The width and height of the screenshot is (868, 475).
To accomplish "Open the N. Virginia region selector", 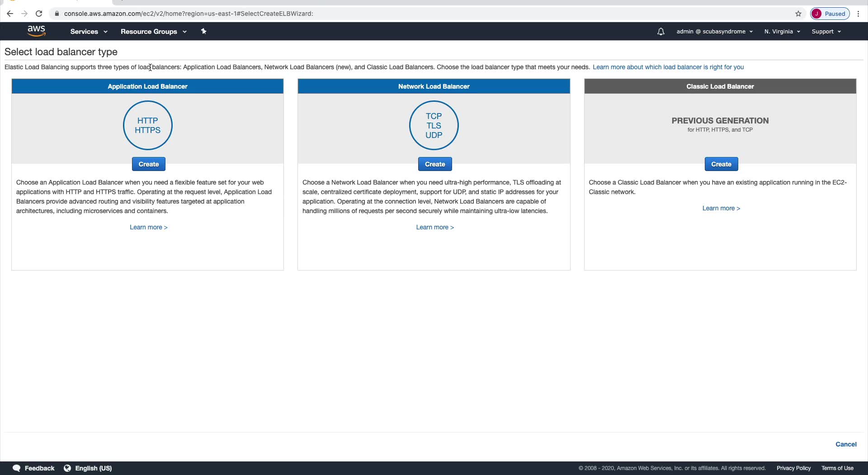I will [782, 32].
